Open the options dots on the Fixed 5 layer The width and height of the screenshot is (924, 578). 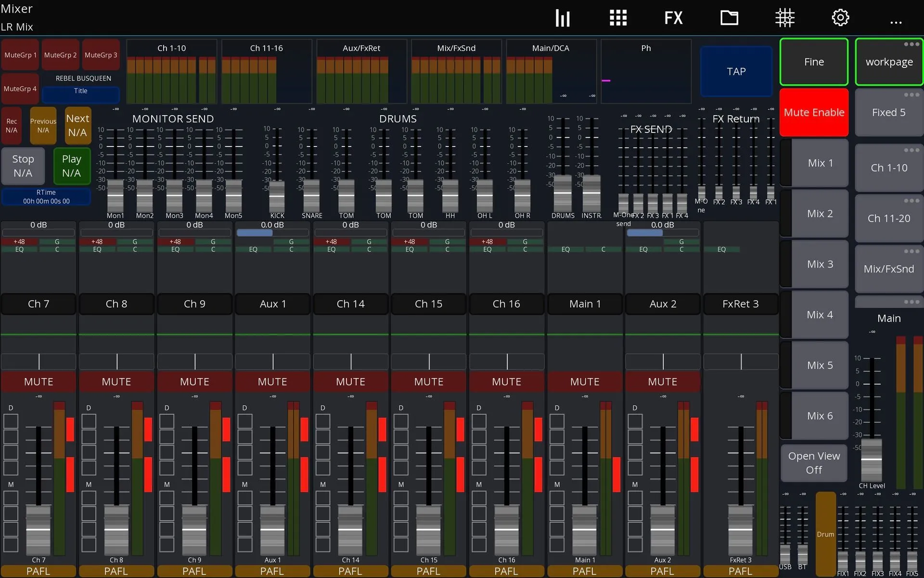911,95
